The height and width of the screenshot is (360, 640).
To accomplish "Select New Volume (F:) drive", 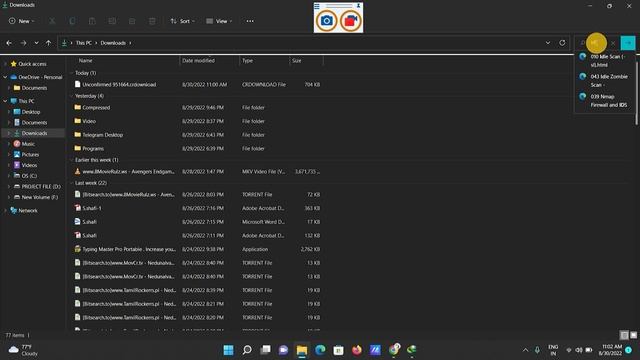I will (40, 197).
